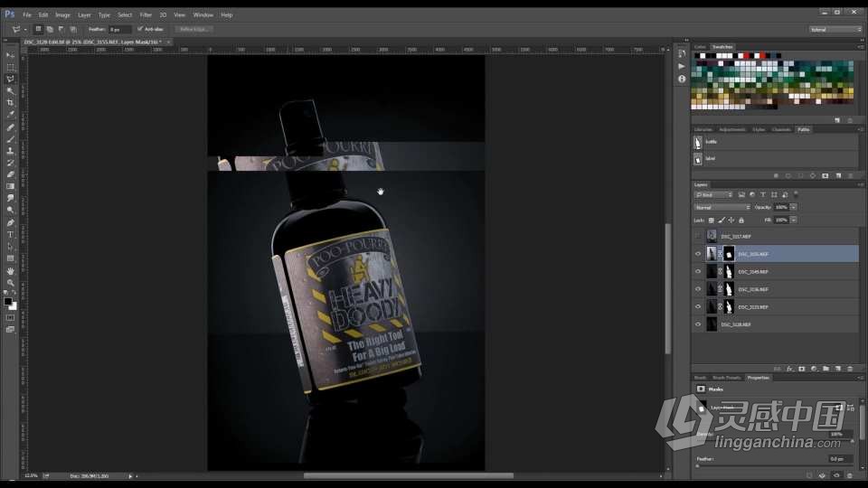Open the layer blend mode dropdown
The height and width of the screenshot is (488, 868).
[x=722, y=207]
